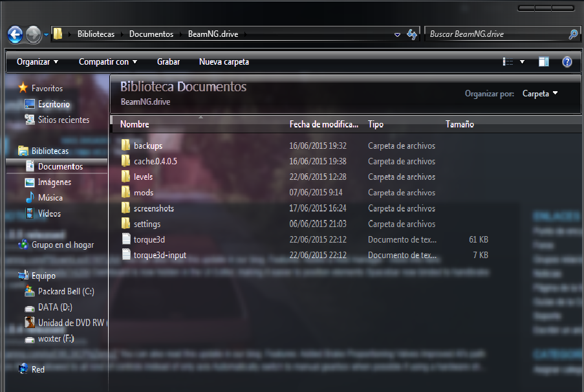
Task: Open the Packard Bell (C:) drive
Action: coord(66,291)
